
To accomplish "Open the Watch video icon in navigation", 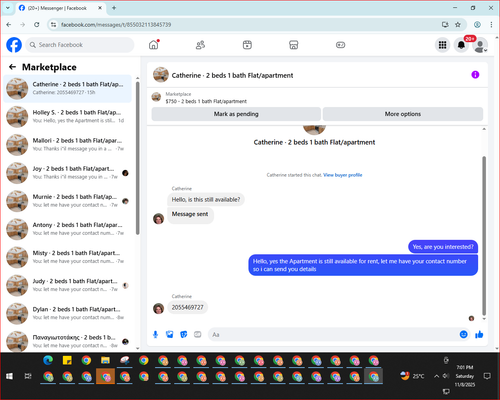I will tap(247, 45).
